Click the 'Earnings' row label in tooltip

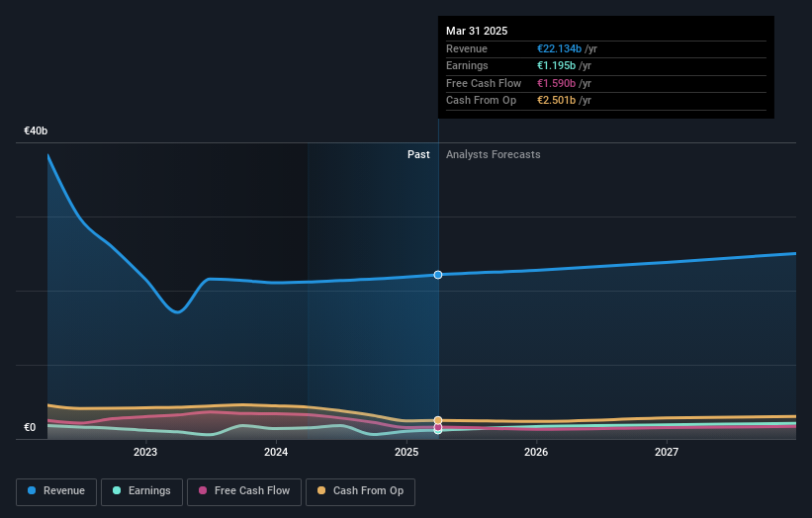click(x=467, y=65)
